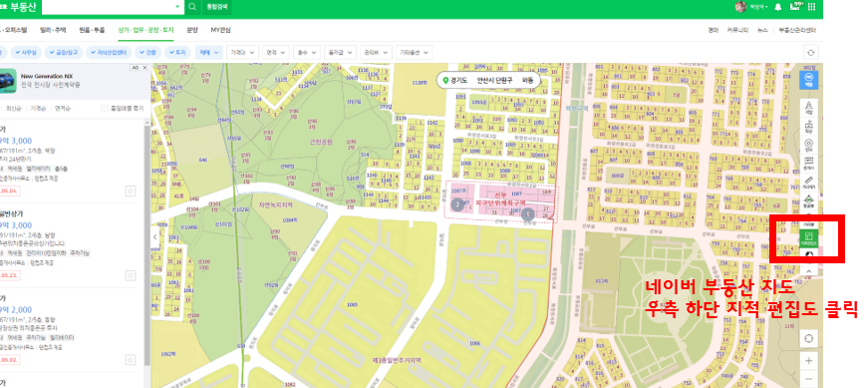This screenshot has width=868, height=388.
Task: Click the listing panel vertical scrollbar
Action: coord(147,244)
